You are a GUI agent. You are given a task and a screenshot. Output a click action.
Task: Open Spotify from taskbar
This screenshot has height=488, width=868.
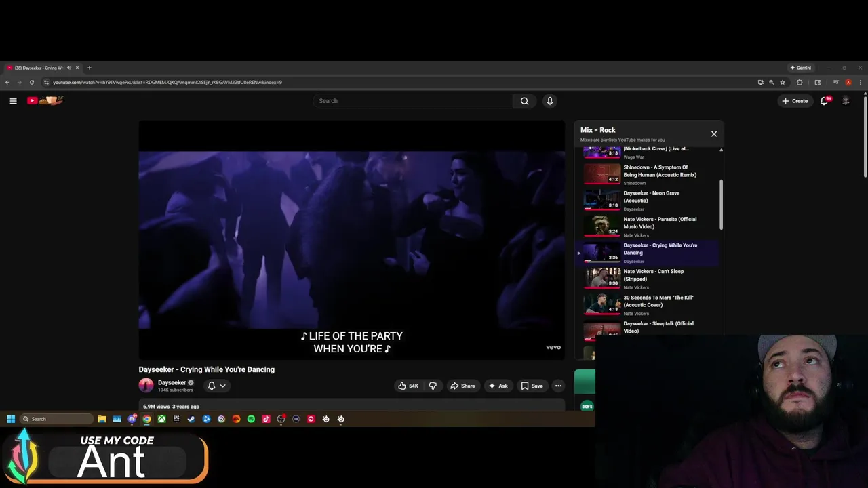(x=251, y=419)
